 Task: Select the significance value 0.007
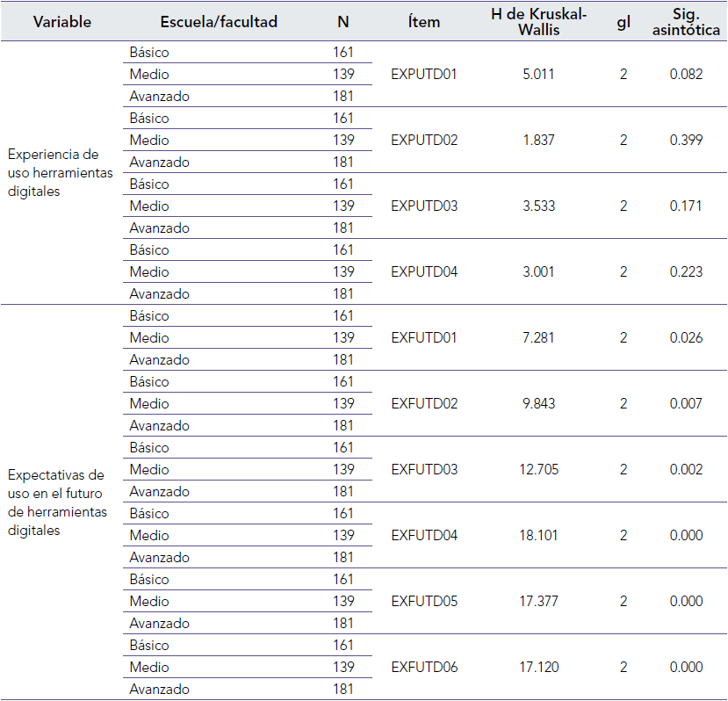pos(686,404)
